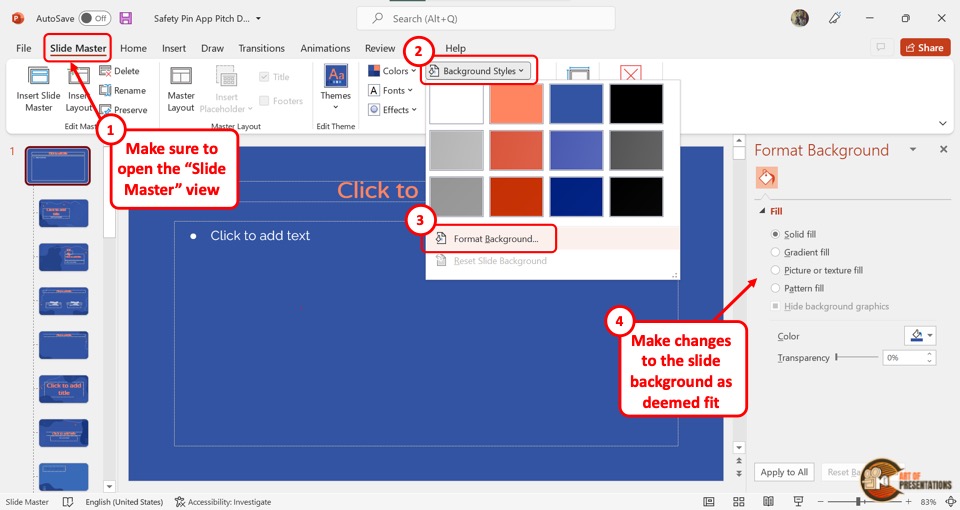Screen dimensions: 960x510
Task: Select Picture or texture fill
Action: [775, 270]
